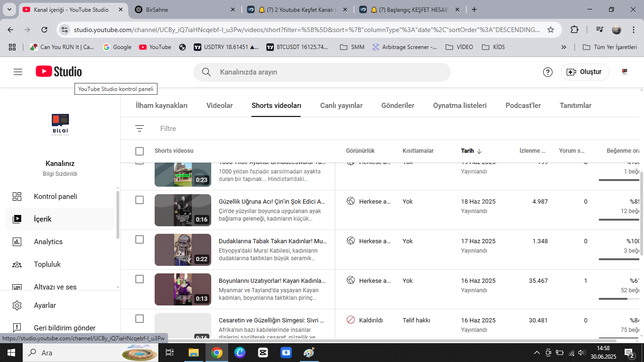
Task: Click Geri bildirim gönder feedback item
Action: click(60, 328)
